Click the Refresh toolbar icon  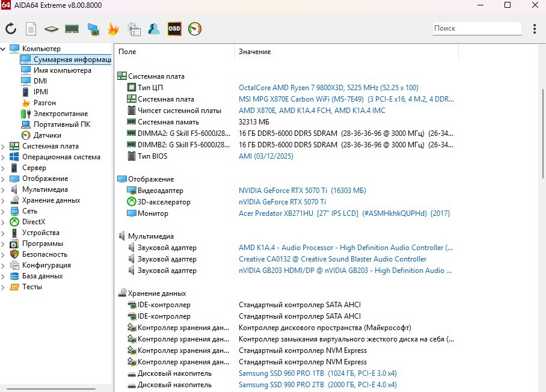coord(11,28)
